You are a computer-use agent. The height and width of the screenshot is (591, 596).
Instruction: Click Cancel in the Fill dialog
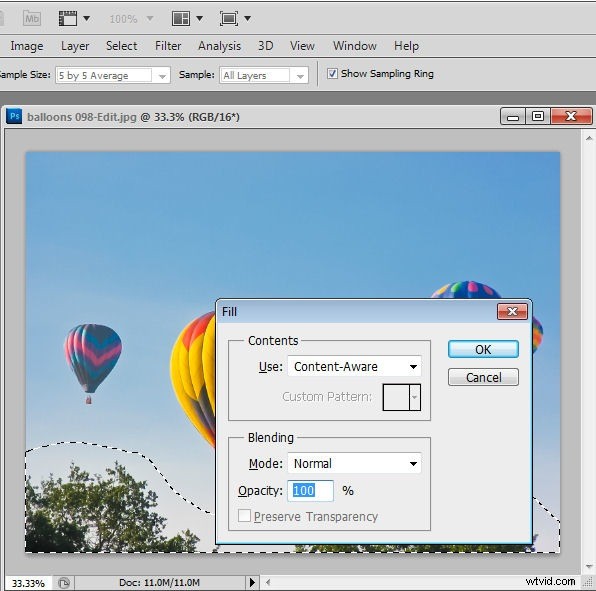[483, 377]
